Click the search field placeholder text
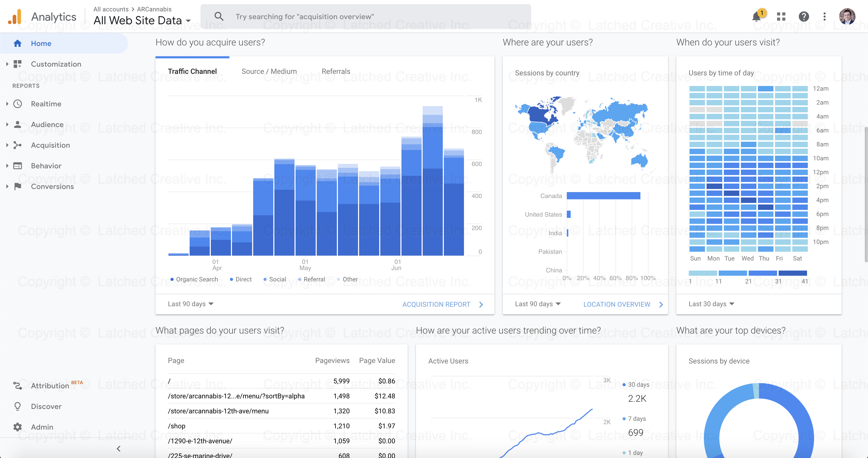Screen dimensions: 868x458 tap(305, 17)
